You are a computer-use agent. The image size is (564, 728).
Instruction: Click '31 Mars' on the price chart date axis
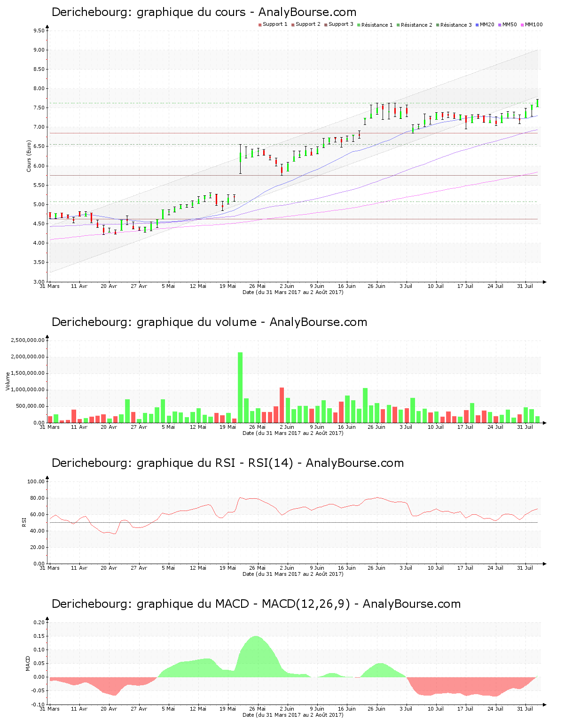(x=49, y=286)
